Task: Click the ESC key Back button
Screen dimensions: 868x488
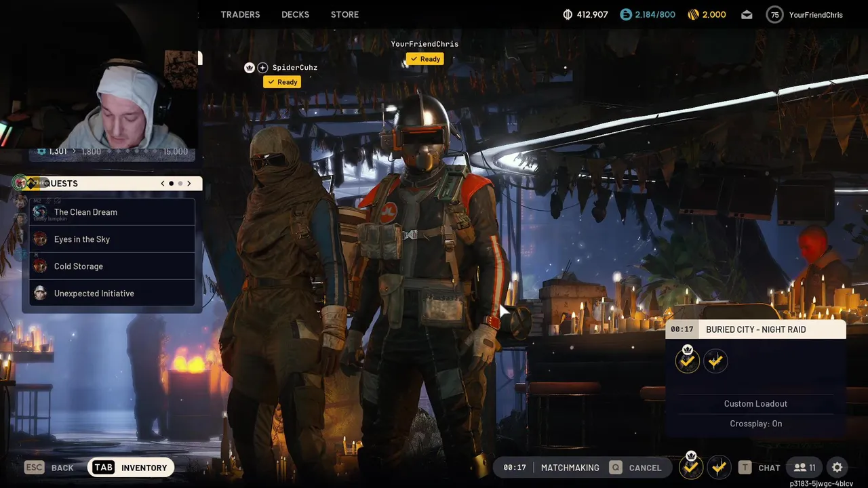Action: [49, 468]
